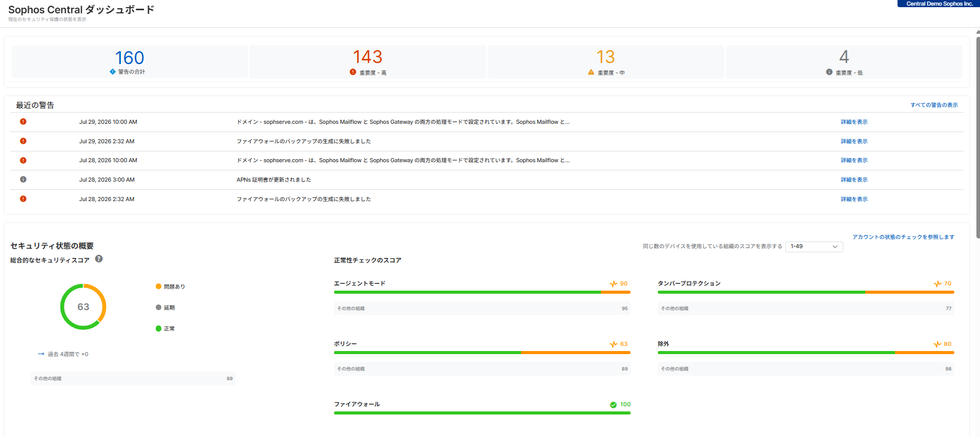980x437 pixels.
Task: Click the pulse icon next to policy score 63
Action: point(613,344)
